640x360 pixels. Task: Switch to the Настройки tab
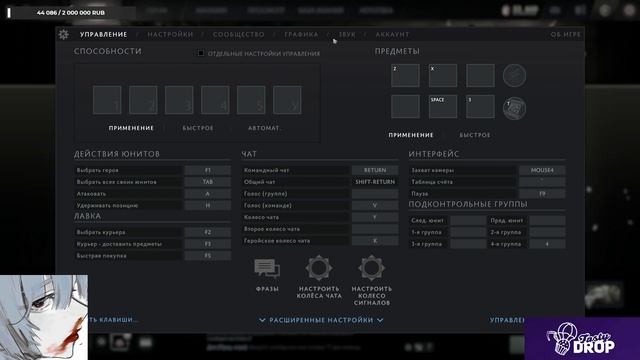170,35
